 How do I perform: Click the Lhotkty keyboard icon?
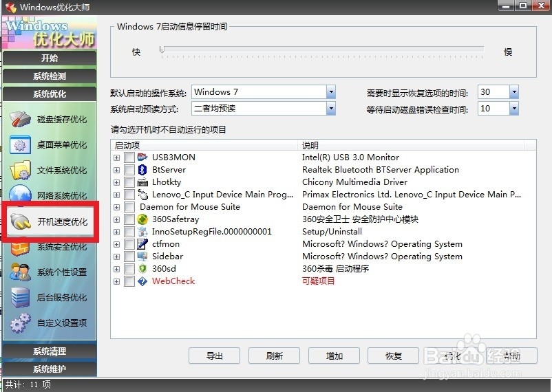142,182
